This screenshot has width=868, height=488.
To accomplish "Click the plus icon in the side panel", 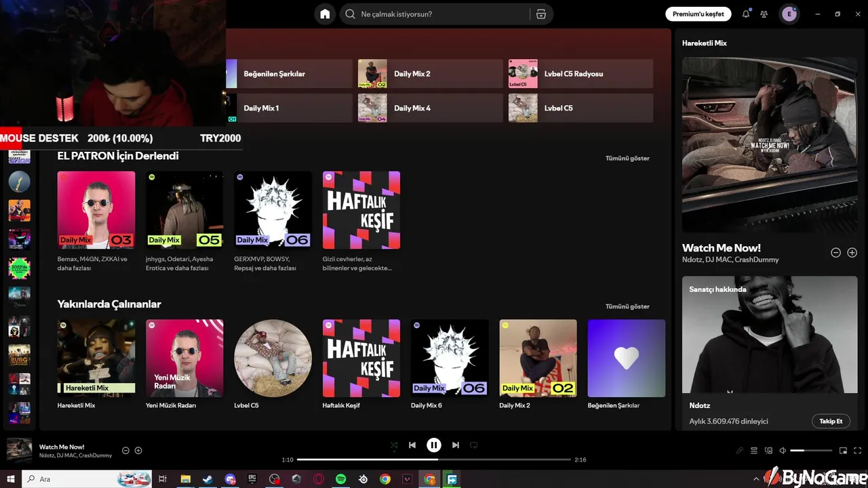I will coord(852,253).
